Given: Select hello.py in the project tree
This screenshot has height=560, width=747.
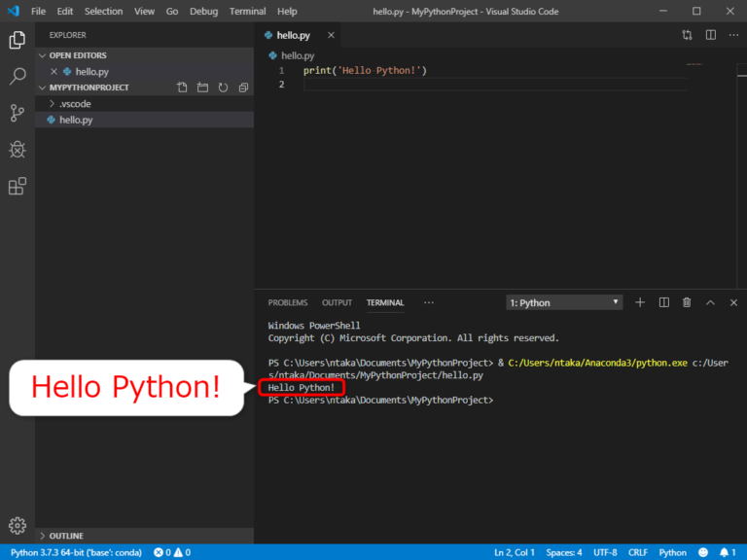Looking at the screenshot, I should (76, 120).
